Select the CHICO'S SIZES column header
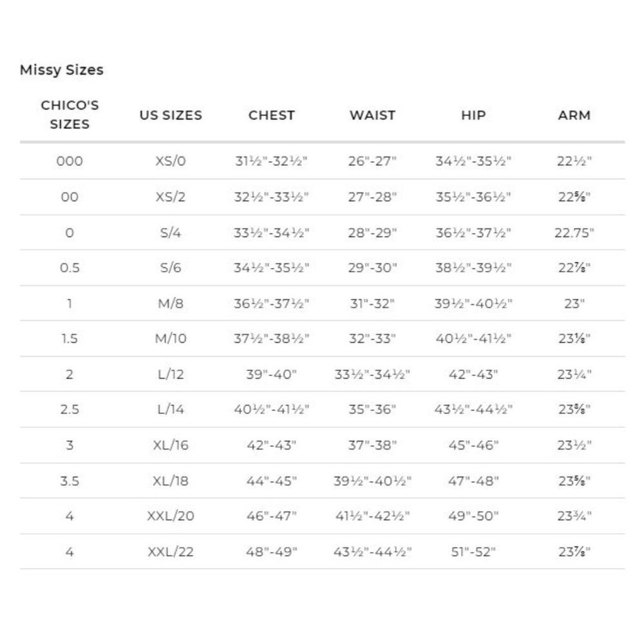Image resolution: width=644 pixels, height=644 pixels. tap(70, 115)
